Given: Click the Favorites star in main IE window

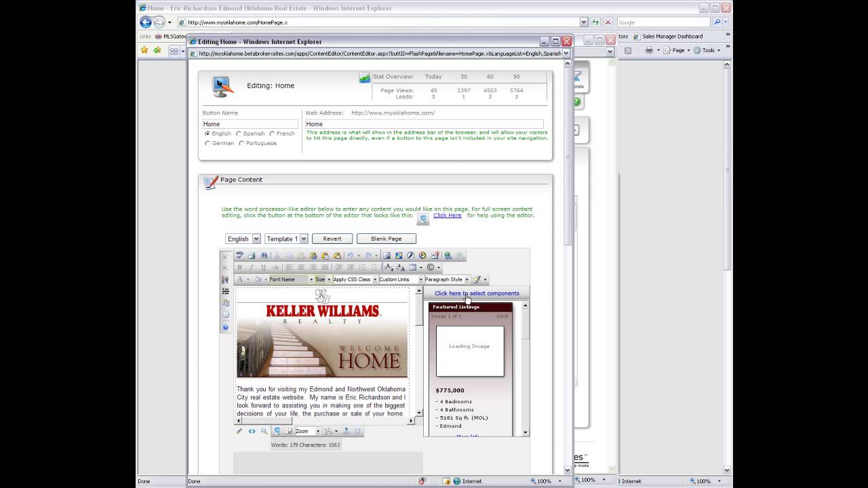Looking at the screenshot, I should click(x=144, y=50).
